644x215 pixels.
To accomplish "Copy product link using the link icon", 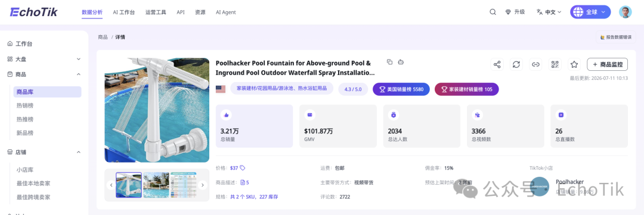I will tap(535, 64).
